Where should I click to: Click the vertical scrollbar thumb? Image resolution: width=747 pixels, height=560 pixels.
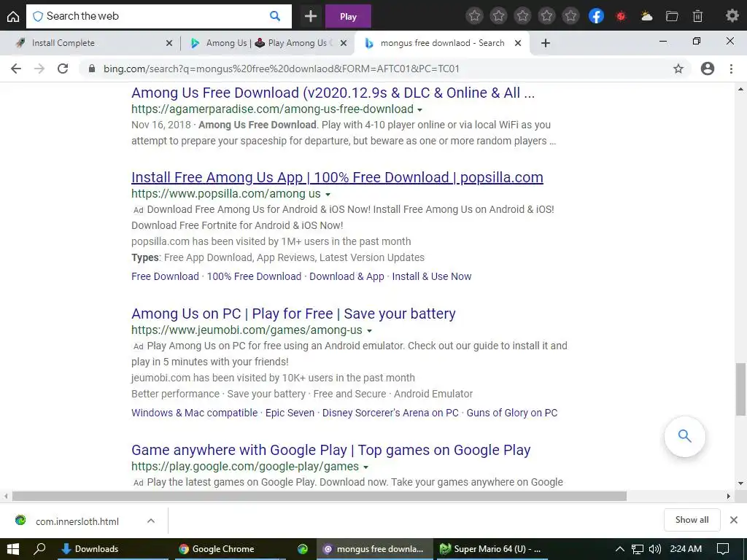(740, 389)
